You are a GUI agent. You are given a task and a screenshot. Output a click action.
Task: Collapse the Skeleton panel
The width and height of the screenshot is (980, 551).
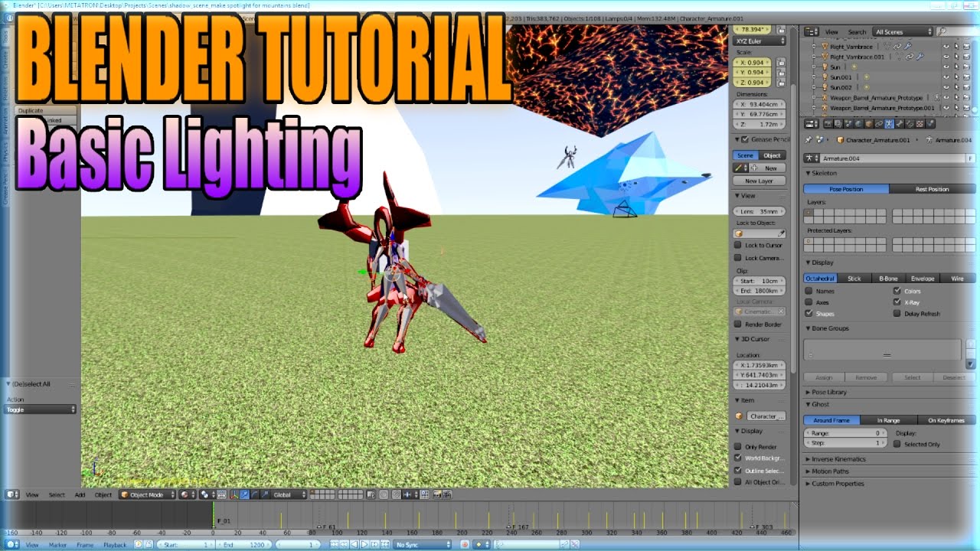tap(822, 173)
